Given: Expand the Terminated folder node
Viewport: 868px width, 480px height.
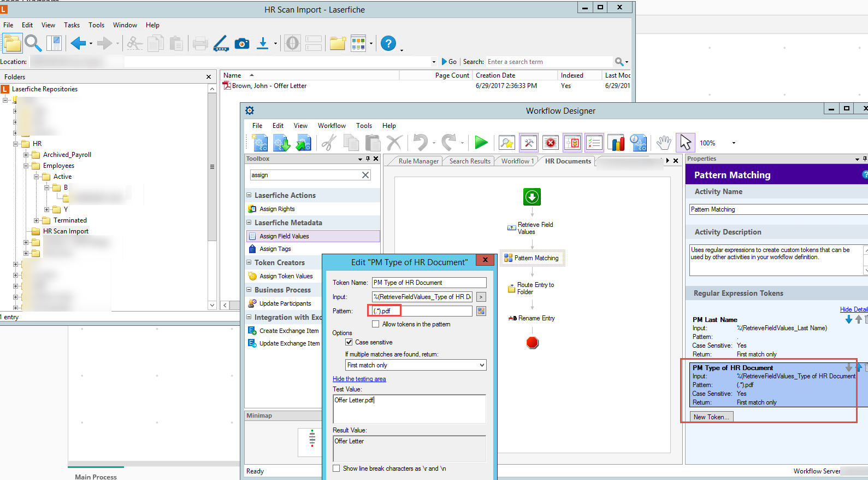Looking at the screenshot, I should point(36,220).
